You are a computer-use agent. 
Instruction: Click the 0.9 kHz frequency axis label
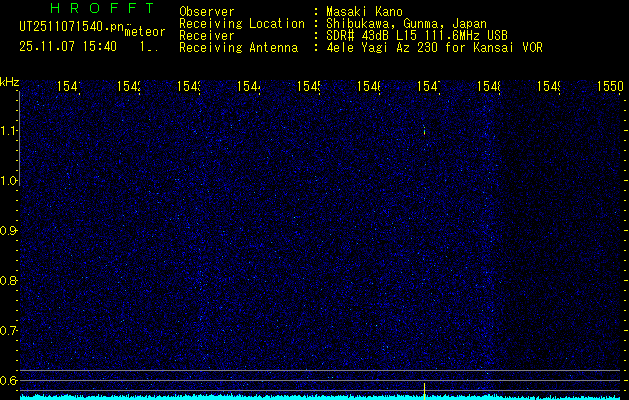8,231
